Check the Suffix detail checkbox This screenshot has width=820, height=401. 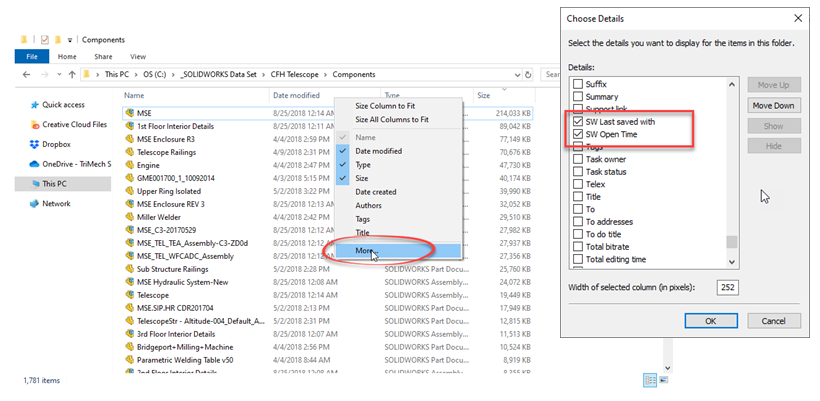(578, 84)
